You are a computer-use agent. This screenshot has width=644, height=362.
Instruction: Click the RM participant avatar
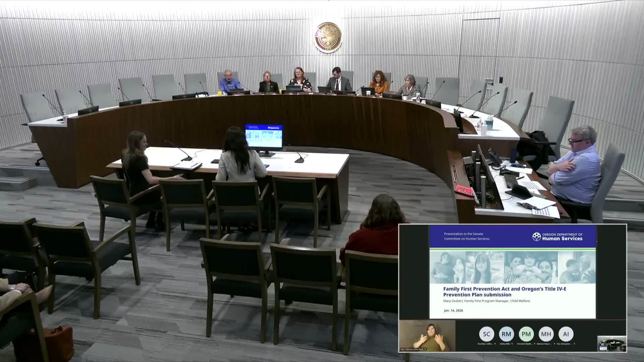tap(506, 334)
